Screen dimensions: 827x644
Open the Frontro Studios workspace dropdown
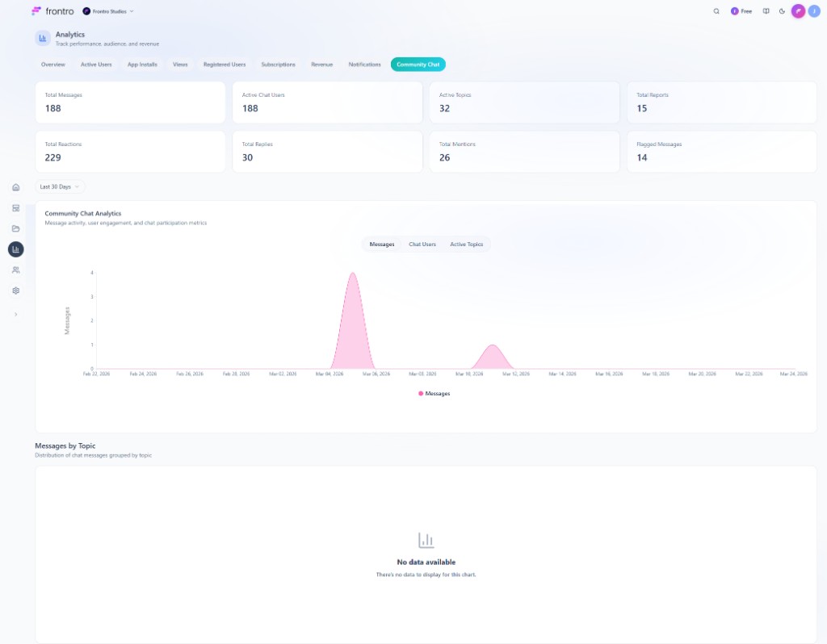pos(108,11)
